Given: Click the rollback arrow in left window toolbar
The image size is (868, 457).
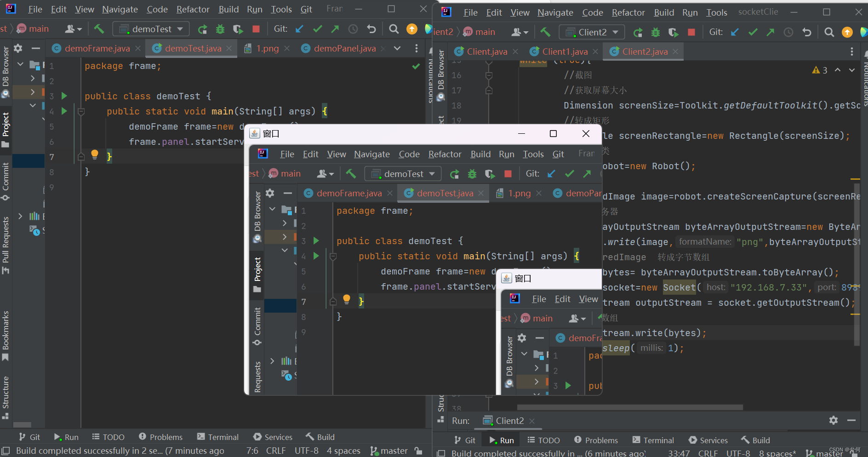Looking at the screenshot, I should [x=371, y=29].
